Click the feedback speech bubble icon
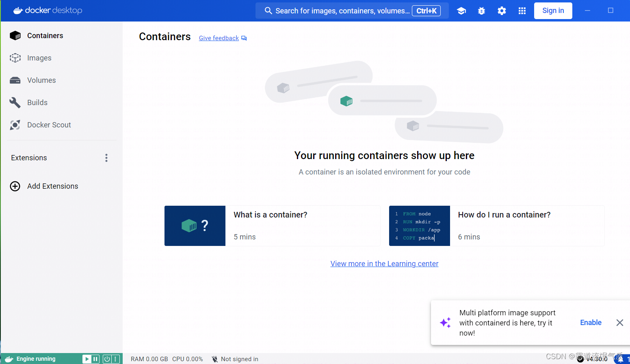Viewport: 630px width, 364px height. [x=244, y=38]
